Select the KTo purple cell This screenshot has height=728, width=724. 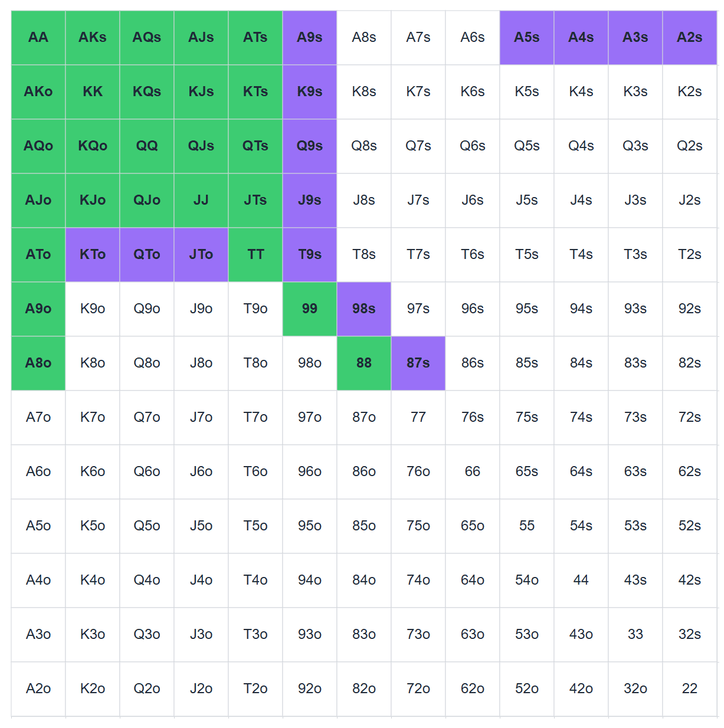[93, 255]
